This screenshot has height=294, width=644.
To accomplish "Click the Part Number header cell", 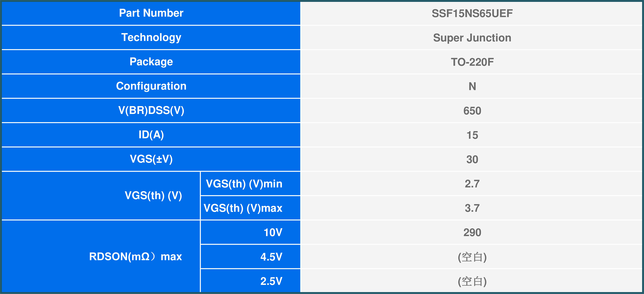I will tap(151, 13).
